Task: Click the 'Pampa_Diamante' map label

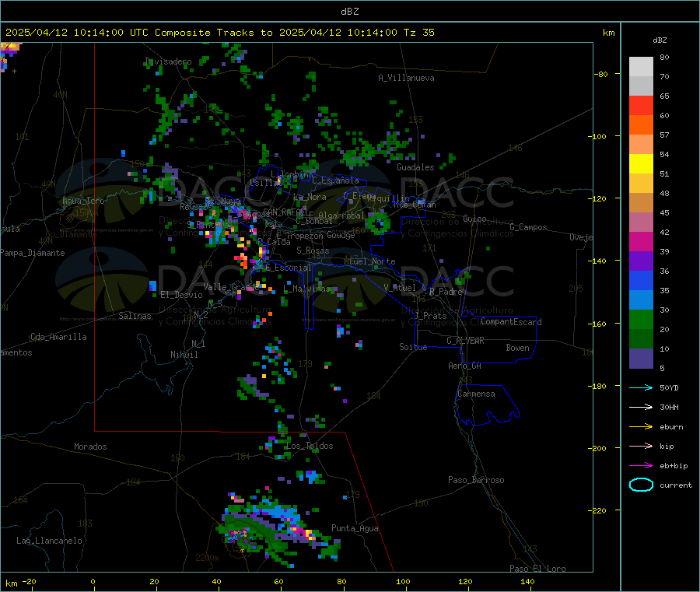Action: point(33,253)
